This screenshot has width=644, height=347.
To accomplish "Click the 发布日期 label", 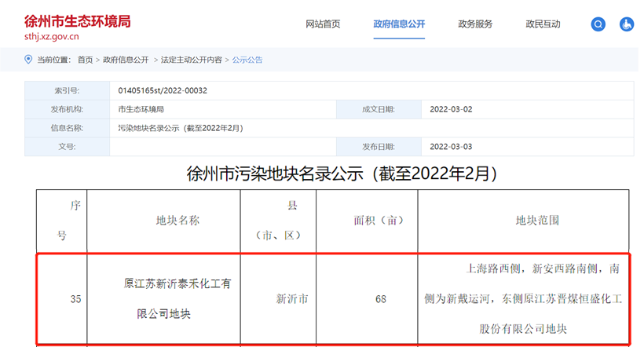I will pyautogui.click(x=379, y=147).
